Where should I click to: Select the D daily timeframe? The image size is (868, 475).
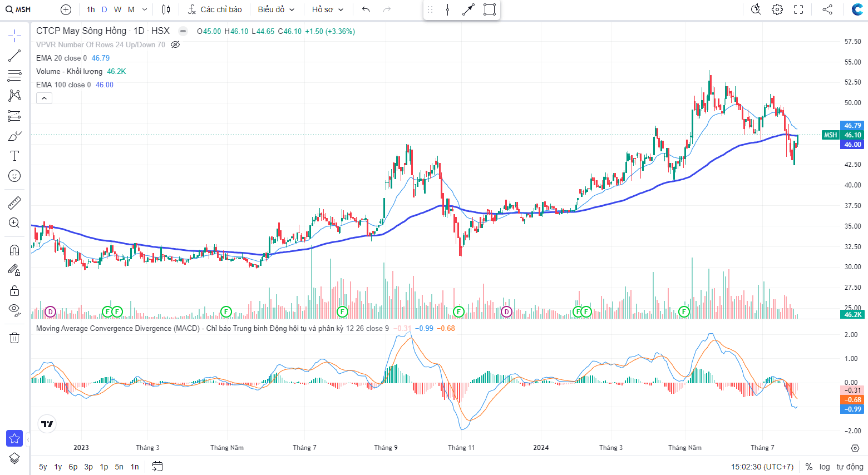click(x=104, y=9)
